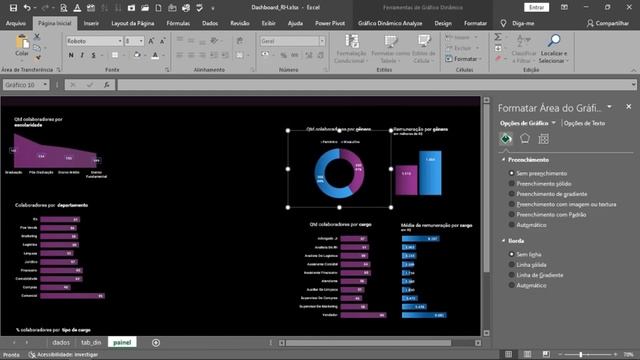Click the Formatar cells button

click(x=463, y=59)
